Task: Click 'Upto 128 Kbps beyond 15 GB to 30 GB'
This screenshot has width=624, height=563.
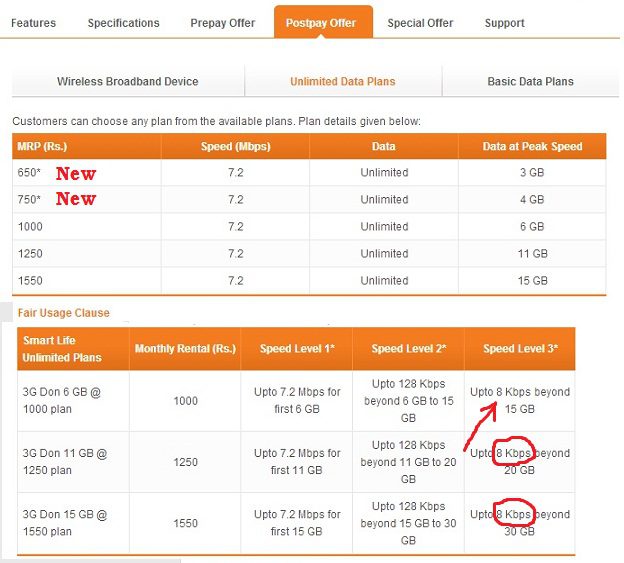Action: (x=408, y=523)
